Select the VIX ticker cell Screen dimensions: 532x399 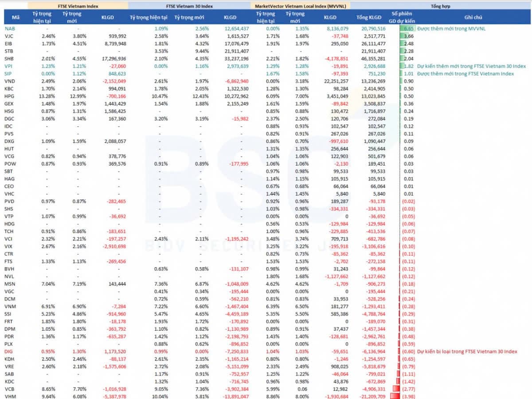(x=8, y=246)
